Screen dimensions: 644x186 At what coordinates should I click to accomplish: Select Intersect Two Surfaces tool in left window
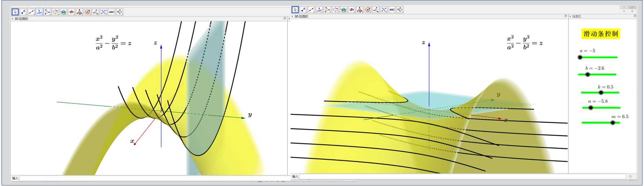(63, 12)
